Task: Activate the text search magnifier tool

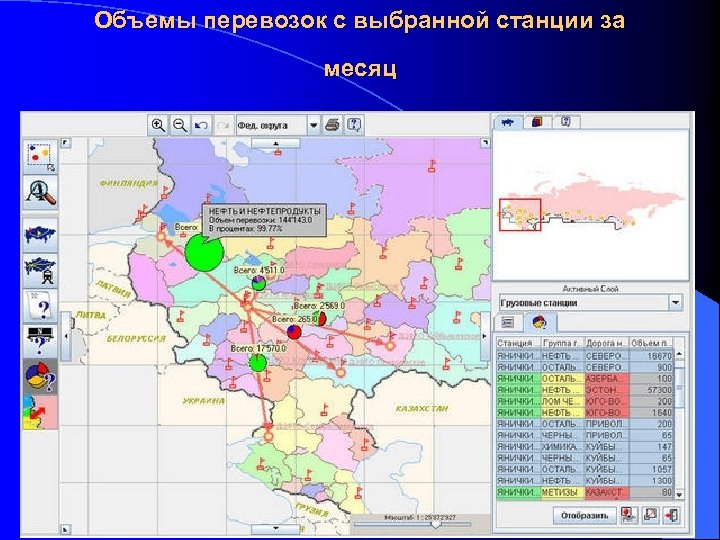Action: coord(40,192)
